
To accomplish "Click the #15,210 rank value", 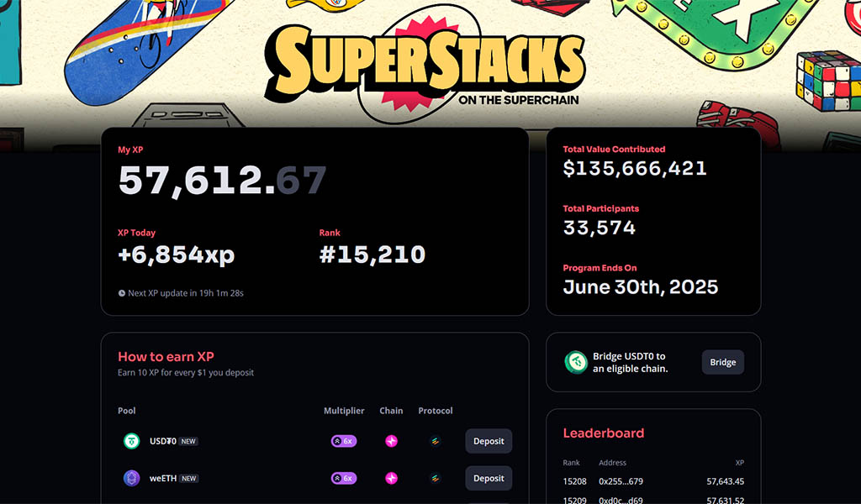I will (372, 254).
